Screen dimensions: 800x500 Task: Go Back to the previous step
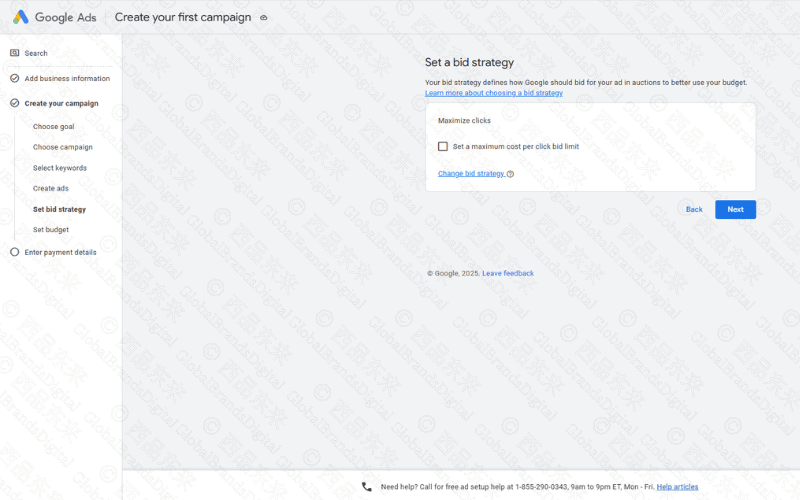(x=694, y=209)
